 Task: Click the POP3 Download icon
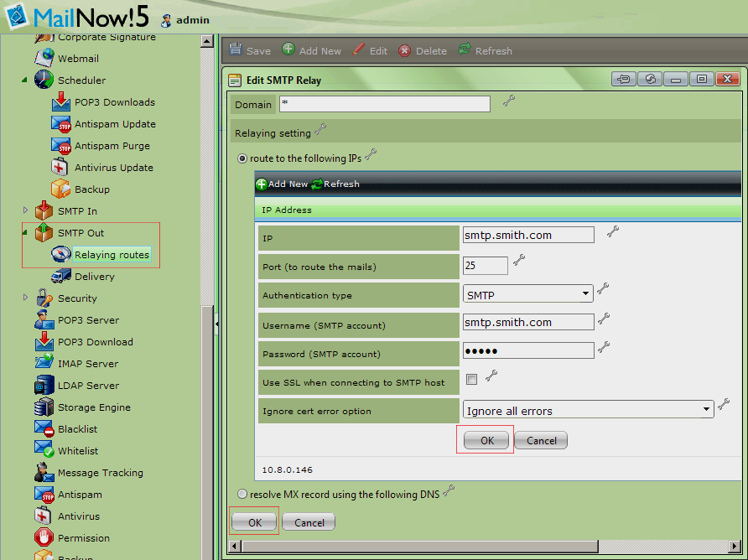[x=44, y=341]
